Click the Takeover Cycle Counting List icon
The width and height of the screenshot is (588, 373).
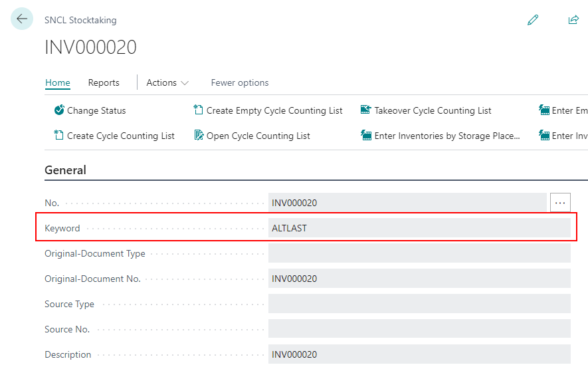click(365, 110)
